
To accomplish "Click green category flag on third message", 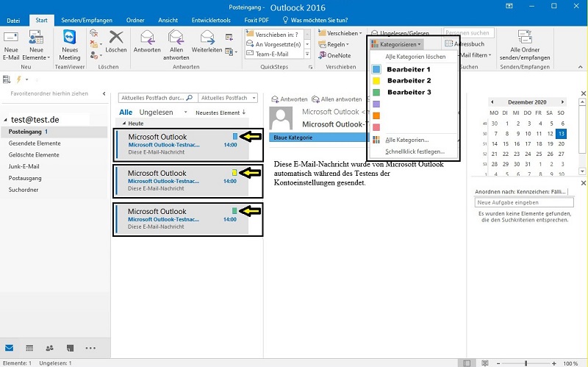I will (x=234, y=211).
